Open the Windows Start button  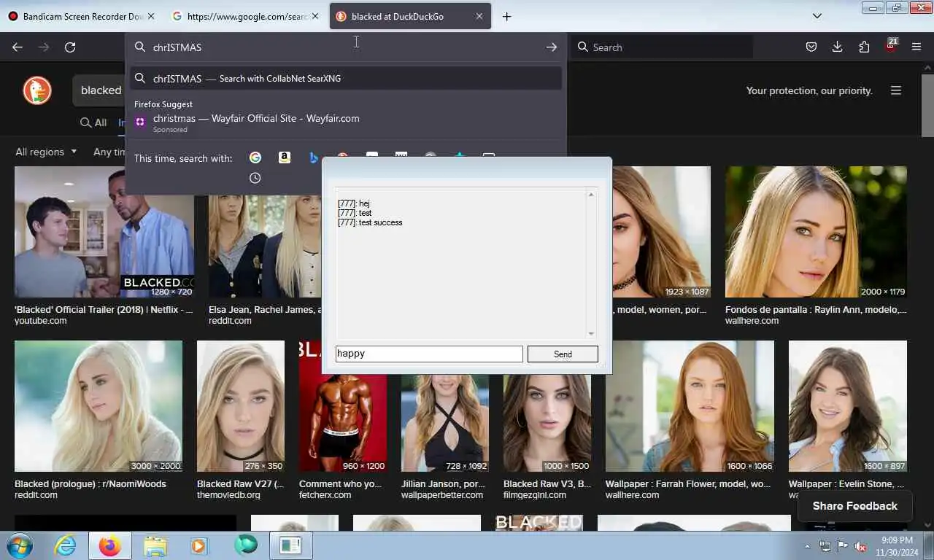pyautogui.click(x=20, y=545)
